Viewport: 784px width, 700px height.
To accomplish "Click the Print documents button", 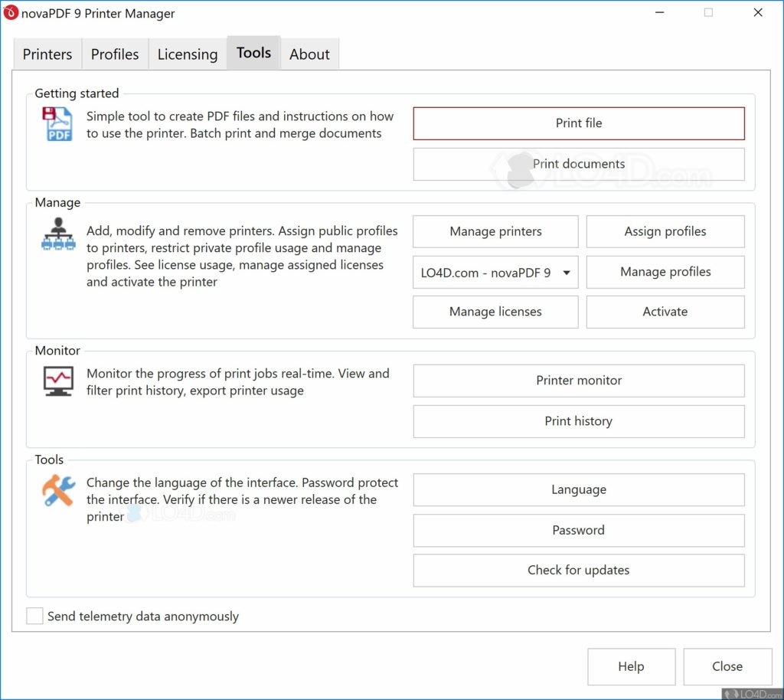I will pyautogui.click(x=579, y=164).
